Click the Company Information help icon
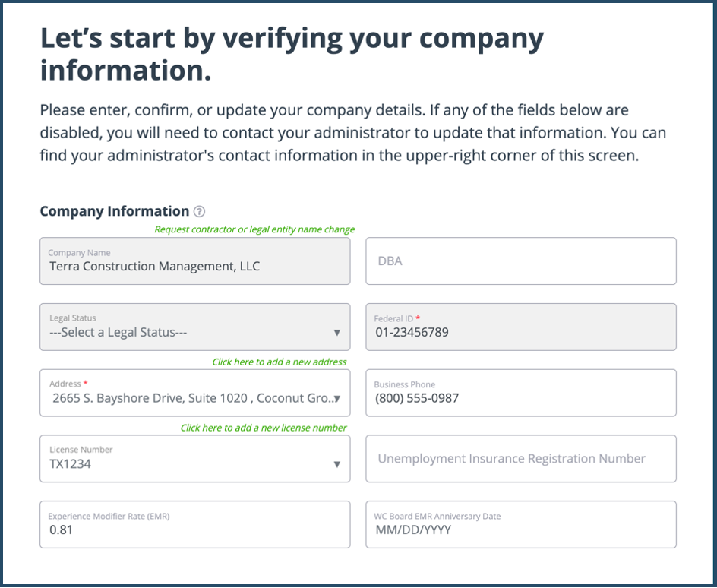The image size is (717, 588). [x=199, y=212]
